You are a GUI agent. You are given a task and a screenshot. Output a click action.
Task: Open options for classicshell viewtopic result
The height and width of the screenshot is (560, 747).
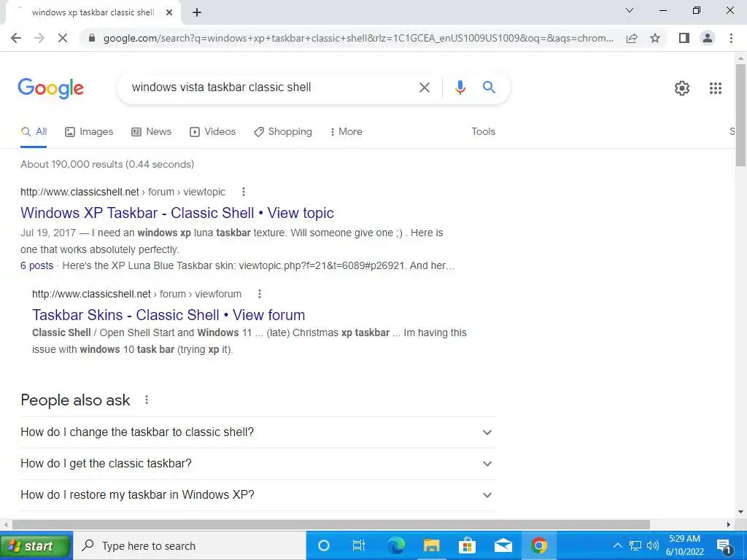244,192
